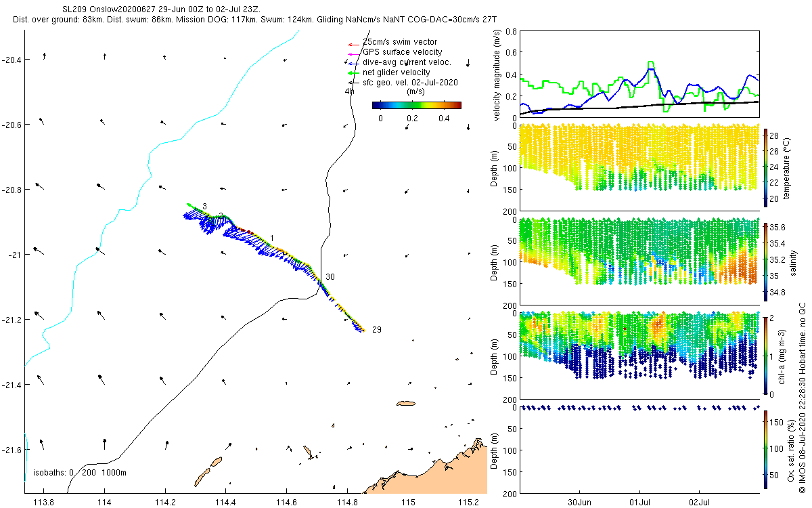This screenshot has height=508, width=812.
Task: Click the '0.8' tick on the velocity magnitude axis
Action: 512,31
